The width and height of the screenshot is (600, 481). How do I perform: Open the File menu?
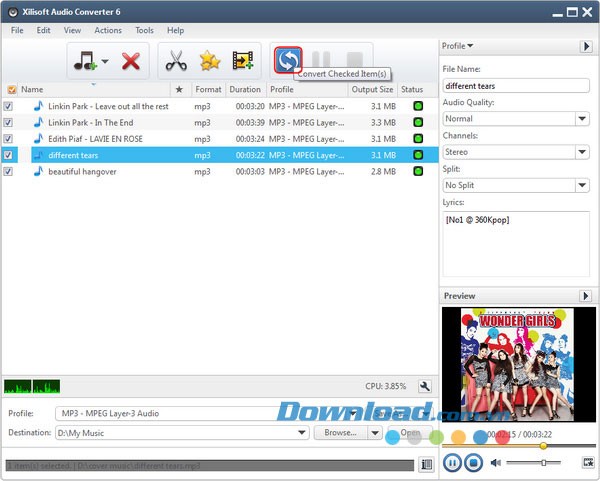(17, 30)
